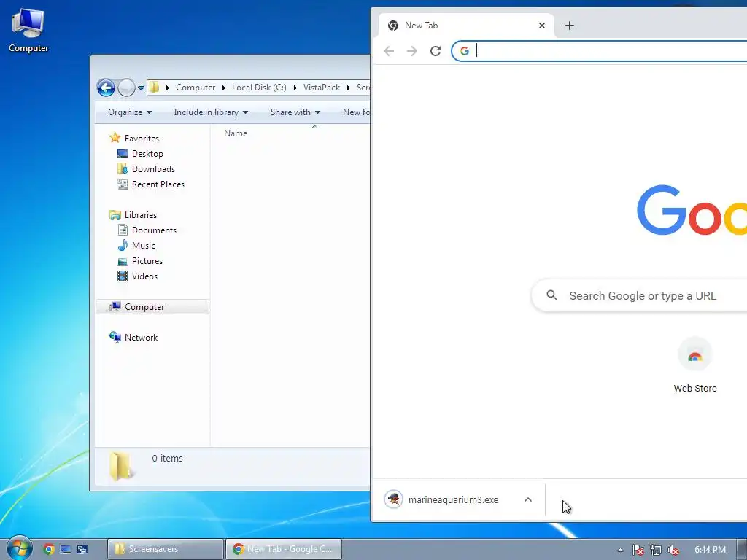
Task: Click Explorer forward navigation button
Action: click(126, 87)
